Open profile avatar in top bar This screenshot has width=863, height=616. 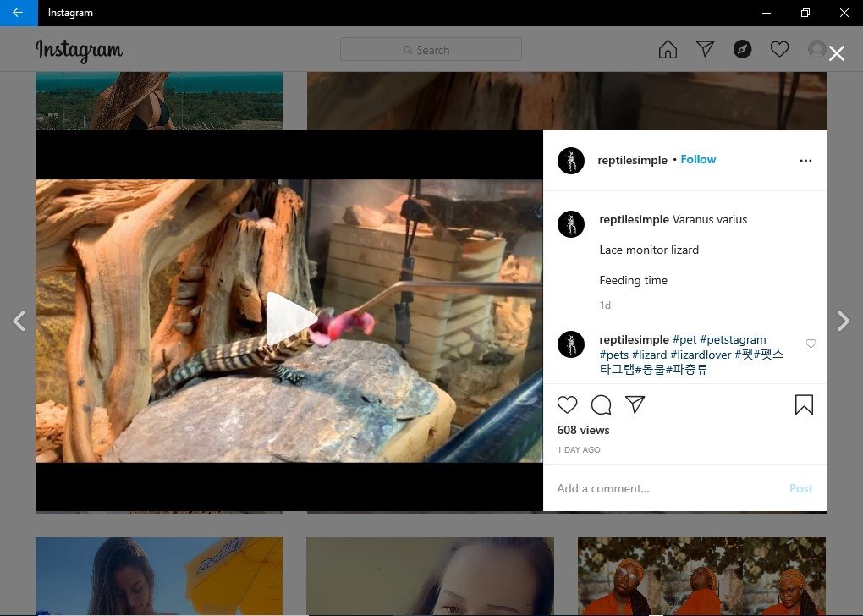816,49
